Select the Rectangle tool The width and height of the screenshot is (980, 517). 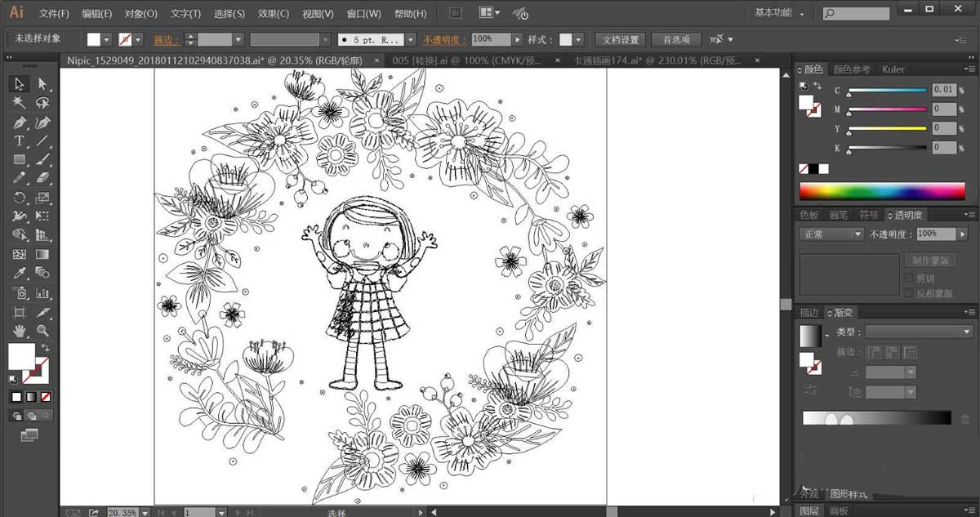[x=20, y=160]
